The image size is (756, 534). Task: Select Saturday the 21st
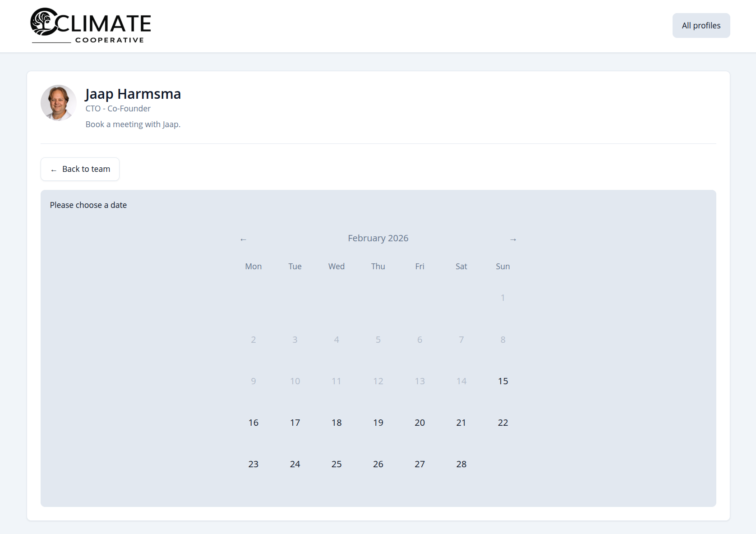coord(461,423)
